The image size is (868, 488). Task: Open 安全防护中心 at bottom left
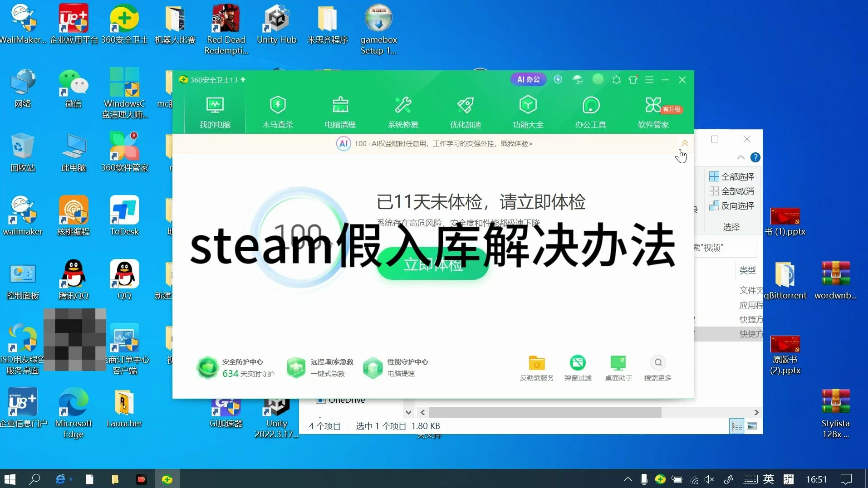[x=236, y=367]
